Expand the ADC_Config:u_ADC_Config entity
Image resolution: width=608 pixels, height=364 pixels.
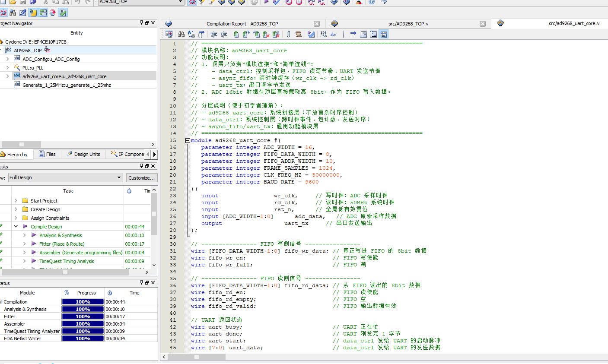[x=7, y=59]
